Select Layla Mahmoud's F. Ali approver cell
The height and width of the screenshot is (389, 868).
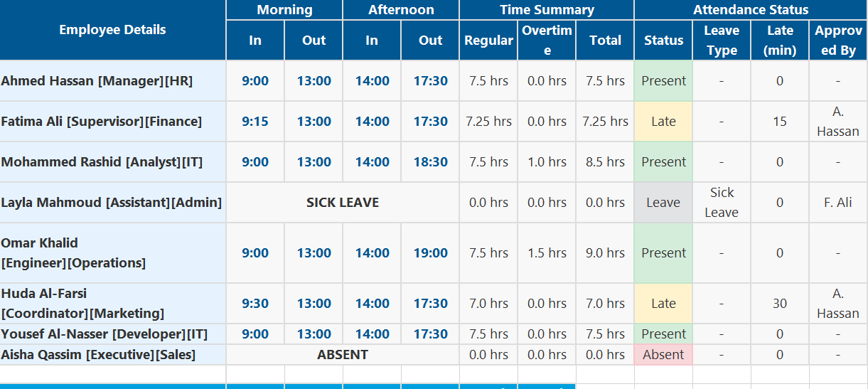coord(838,203)
